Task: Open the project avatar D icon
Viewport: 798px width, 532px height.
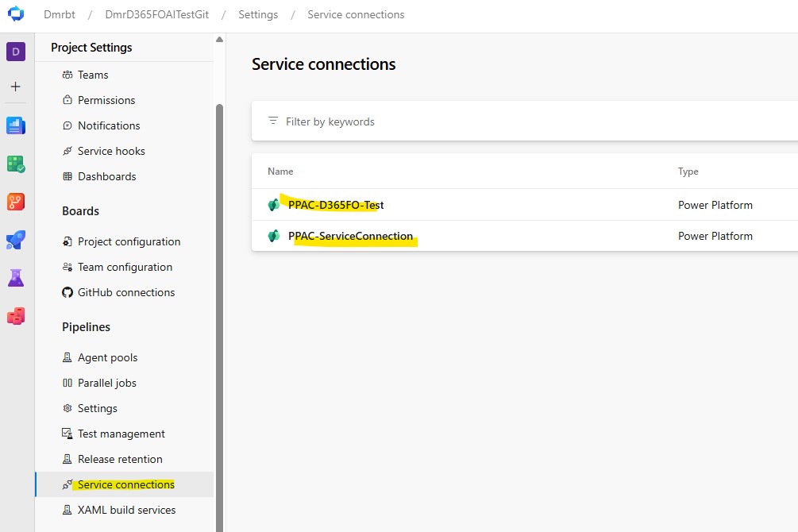Action: [16, 52]
